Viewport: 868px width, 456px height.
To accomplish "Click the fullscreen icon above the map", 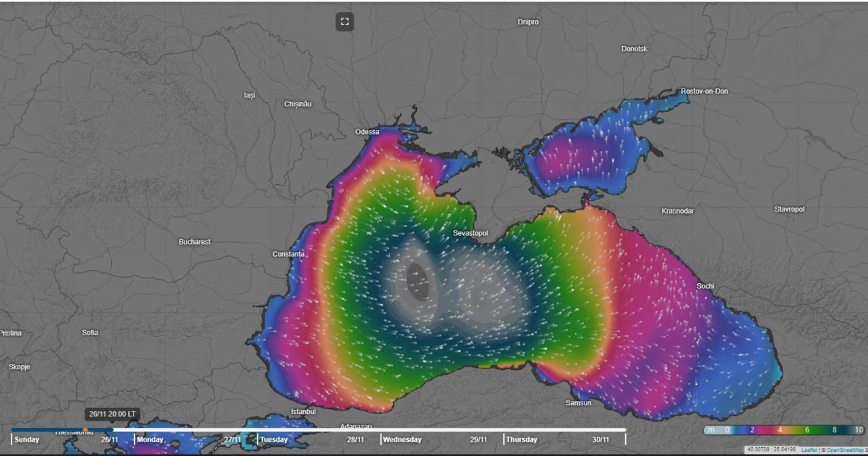I will click(x=344, y=22).
